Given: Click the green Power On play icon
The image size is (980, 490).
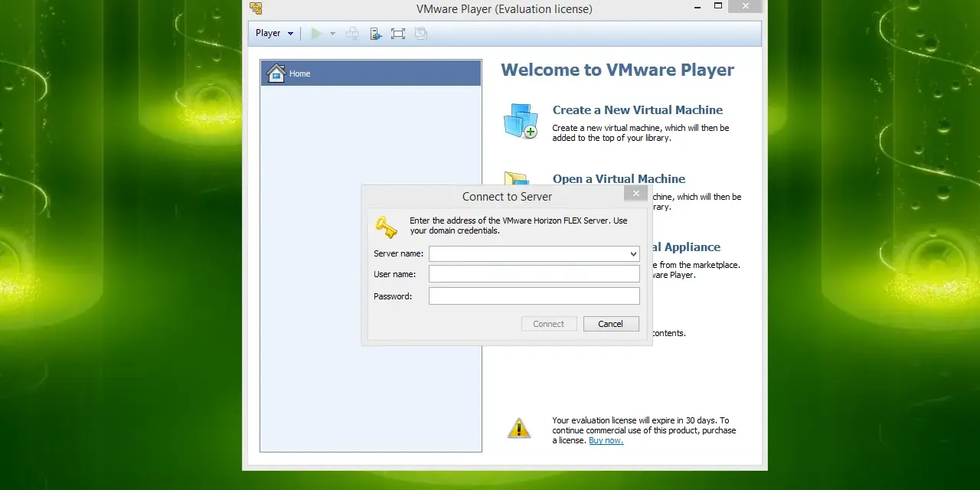Looking at the screenshot, I should [316, 34].
